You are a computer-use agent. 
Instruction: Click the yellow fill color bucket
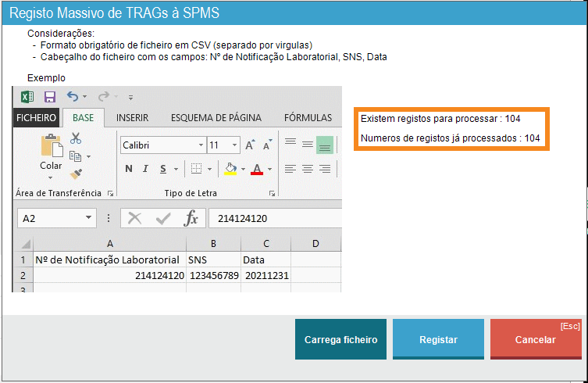tap(230, 169)
